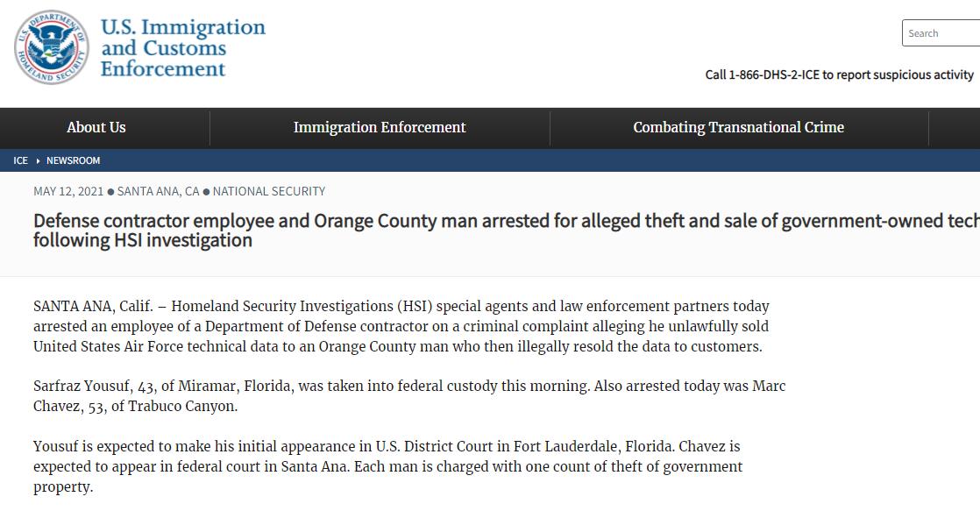The image size is (980, 511).
Task: Open the NATIONAL SECURITY topic tag
Action: pos(269,191)
